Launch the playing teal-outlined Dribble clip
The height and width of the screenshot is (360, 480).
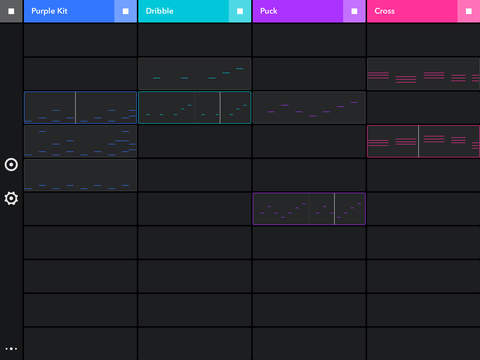pyautogui.click(x=195, y=107)
